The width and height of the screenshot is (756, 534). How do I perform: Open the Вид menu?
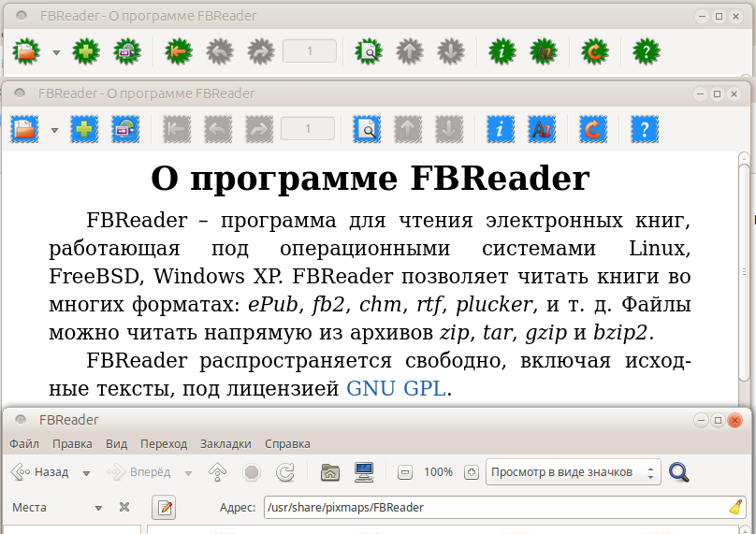click(x=116, y=444)
